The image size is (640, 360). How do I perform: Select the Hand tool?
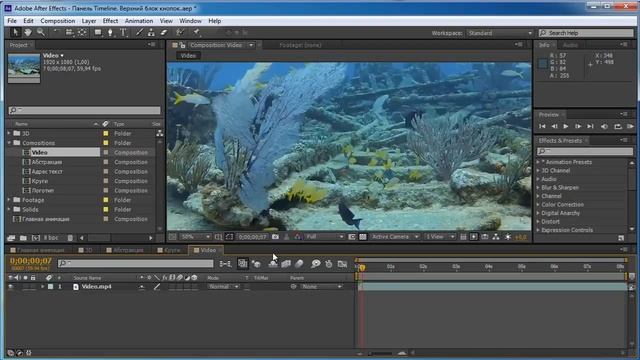pyautogui.click(x=28, y=32)
